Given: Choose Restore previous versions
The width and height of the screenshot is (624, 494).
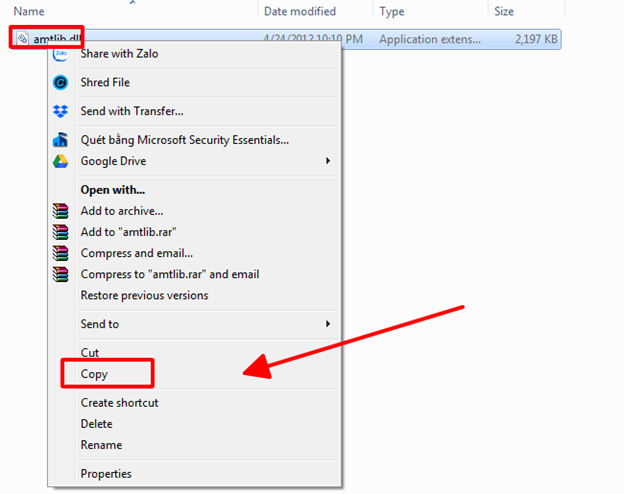Looking at the screenshot, I should coord(144,295).
